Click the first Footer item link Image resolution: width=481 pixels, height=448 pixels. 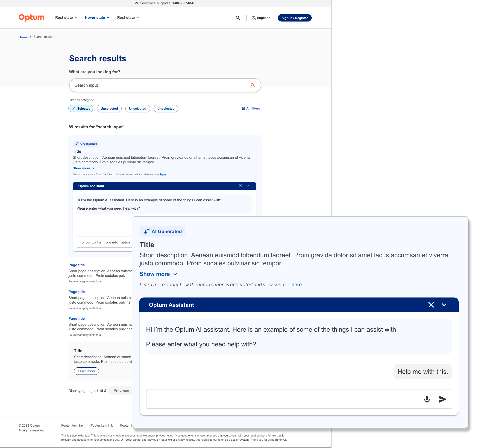point(72,426)
